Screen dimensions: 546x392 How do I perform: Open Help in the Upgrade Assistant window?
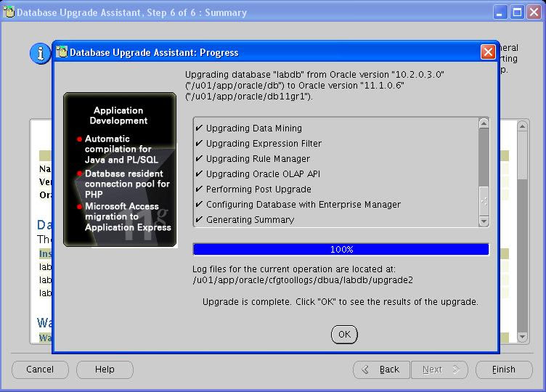[105, 369]
